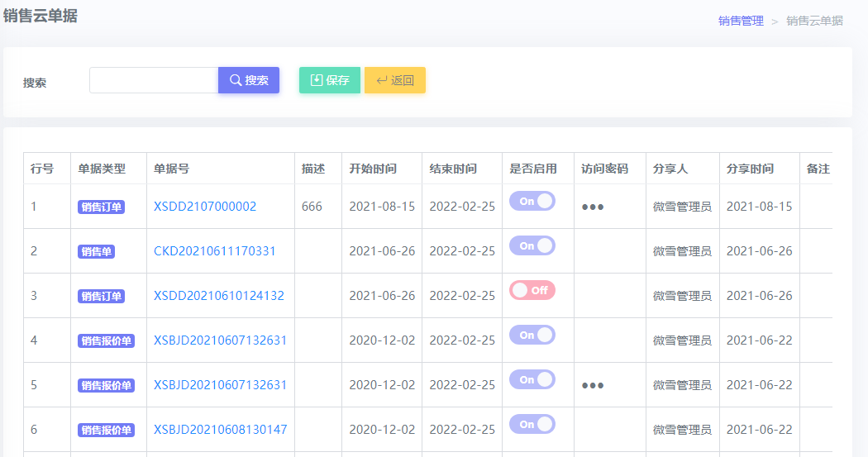
Task: Click share time 2021-06-26 in row 2
Action: (760, 251)
